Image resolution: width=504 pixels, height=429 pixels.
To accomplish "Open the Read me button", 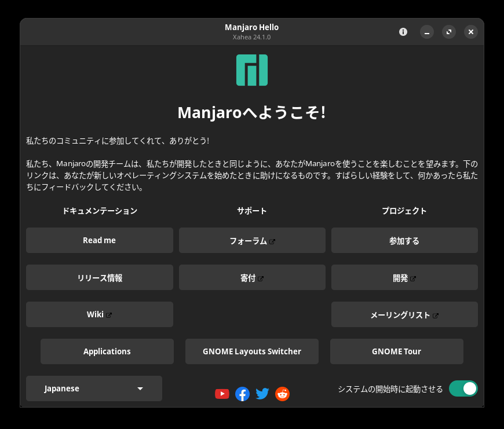I will (x=100, y=240).
